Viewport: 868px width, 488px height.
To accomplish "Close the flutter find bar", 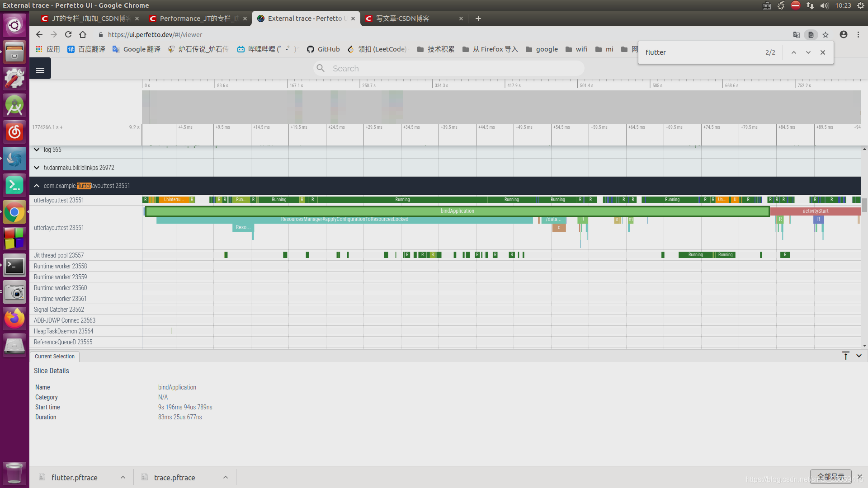I will pos(823,52).
